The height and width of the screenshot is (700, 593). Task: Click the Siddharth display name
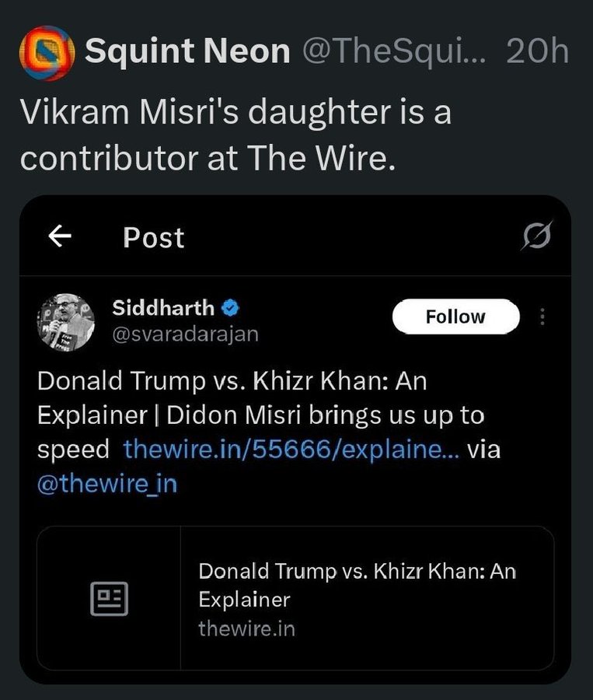coord(163,308)
